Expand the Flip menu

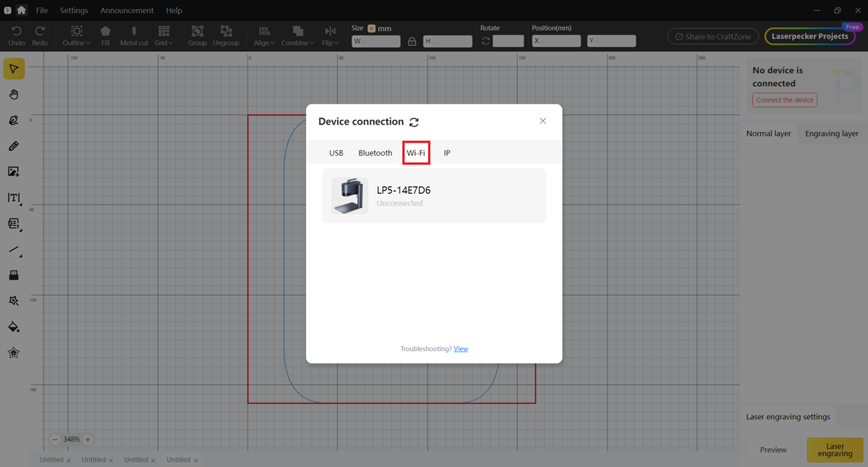click(331, 35)
